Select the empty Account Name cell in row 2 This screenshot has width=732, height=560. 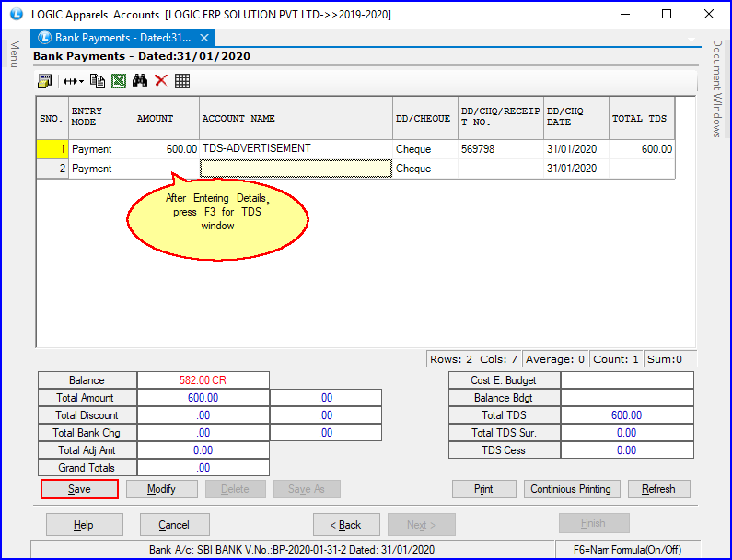[296, 169]
